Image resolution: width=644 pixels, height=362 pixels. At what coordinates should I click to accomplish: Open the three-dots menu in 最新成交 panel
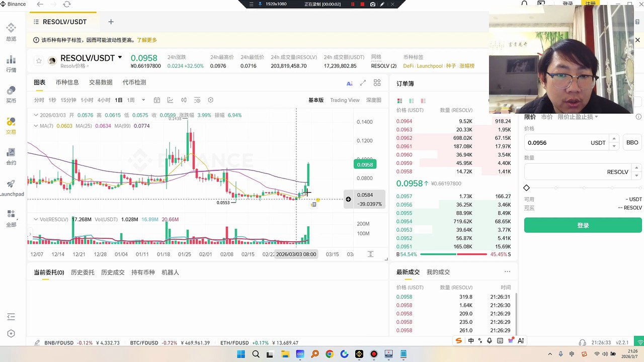click(x=507, y=271)
